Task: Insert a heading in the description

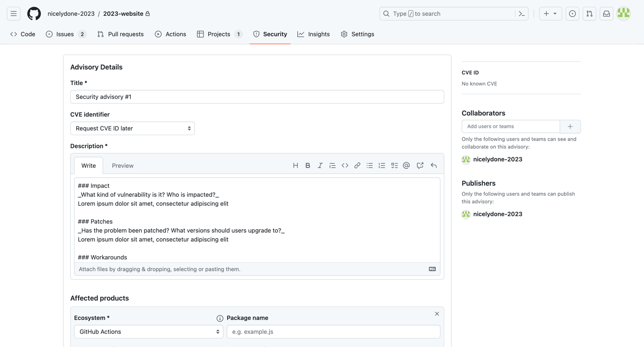Action: click(x=296, y=165)
